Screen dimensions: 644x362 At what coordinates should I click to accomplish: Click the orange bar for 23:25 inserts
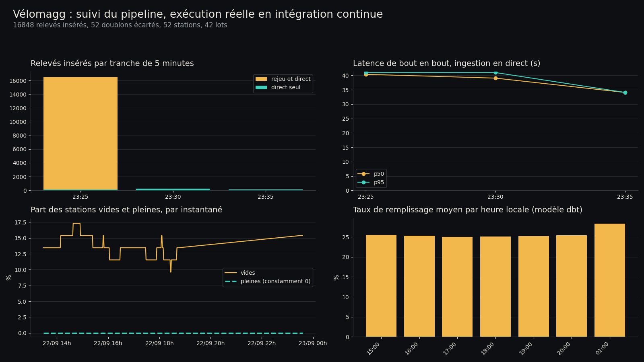[80, 134]
